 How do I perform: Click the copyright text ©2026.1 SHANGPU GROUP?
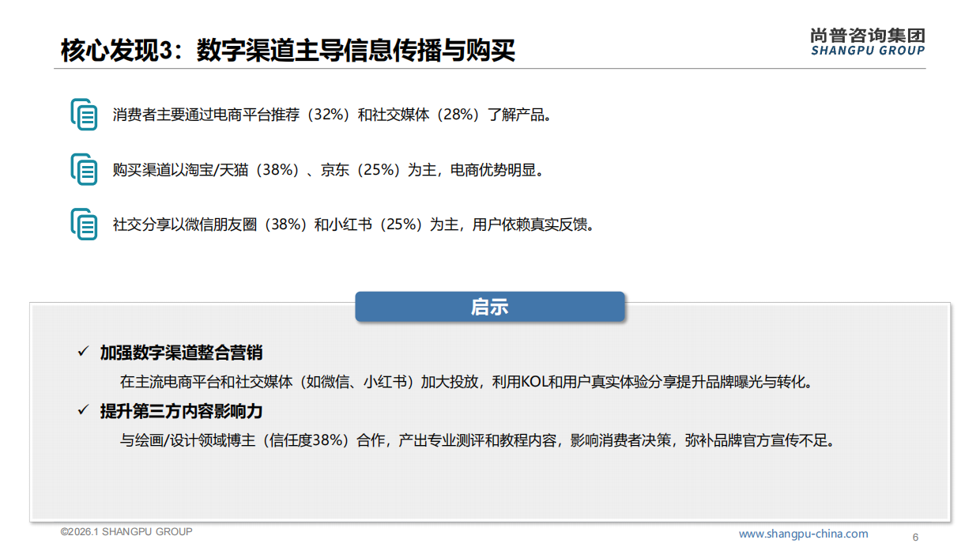pyautogui.click(x=126, y=532)
